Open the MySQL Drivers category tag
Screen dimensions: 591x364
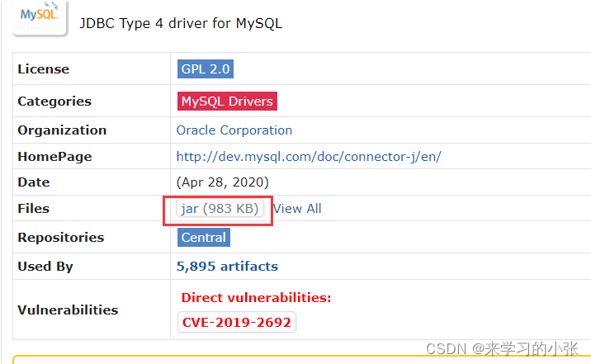[227, 101]
